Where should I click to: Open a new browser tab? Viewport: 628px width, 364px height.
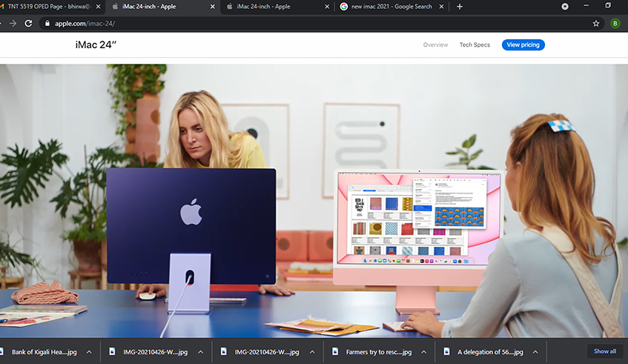coord(460,7)
